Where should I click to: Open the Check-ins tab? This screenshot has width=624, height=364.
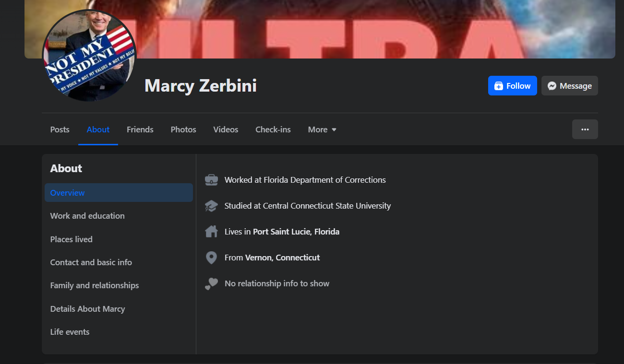pos(273,129)
